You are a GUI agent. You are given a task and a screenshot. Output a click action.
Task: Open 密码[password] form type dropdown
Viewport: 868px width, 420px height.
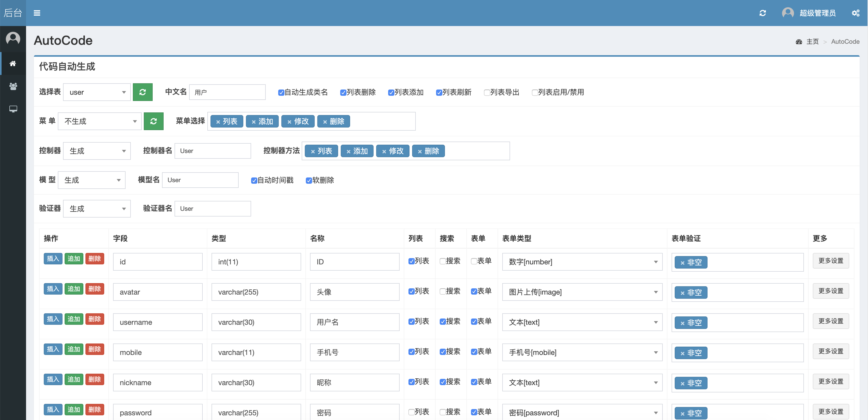click(x=582, y=412)
